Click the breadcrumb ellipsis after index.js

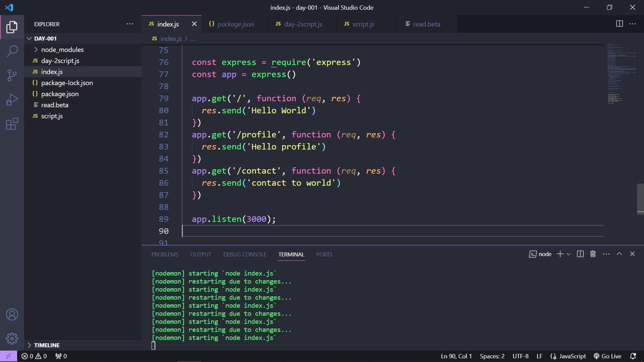(x=192, y=39)
